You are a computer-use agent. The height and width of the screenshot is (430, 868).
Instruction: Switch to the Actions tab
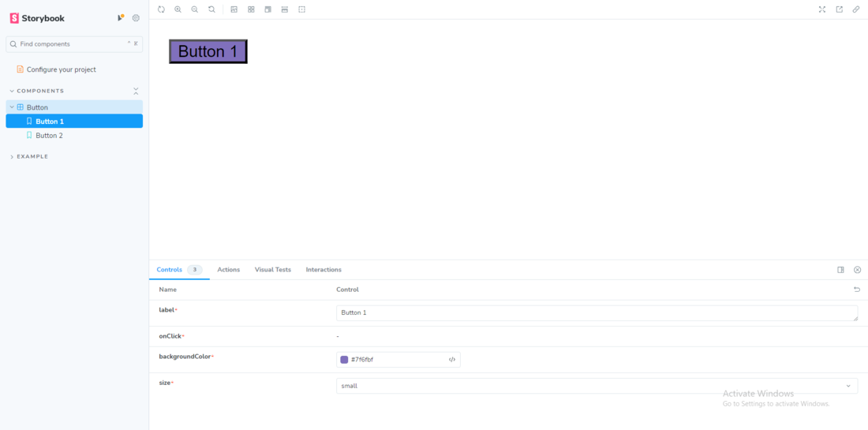coord(229,270)
